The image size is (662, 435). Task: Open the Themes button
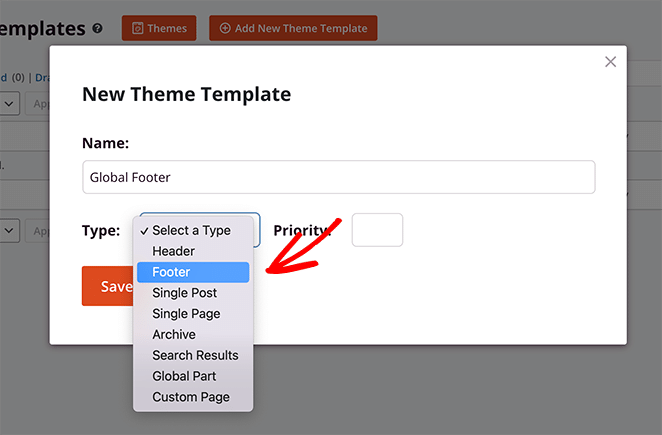tap(159, 28)
